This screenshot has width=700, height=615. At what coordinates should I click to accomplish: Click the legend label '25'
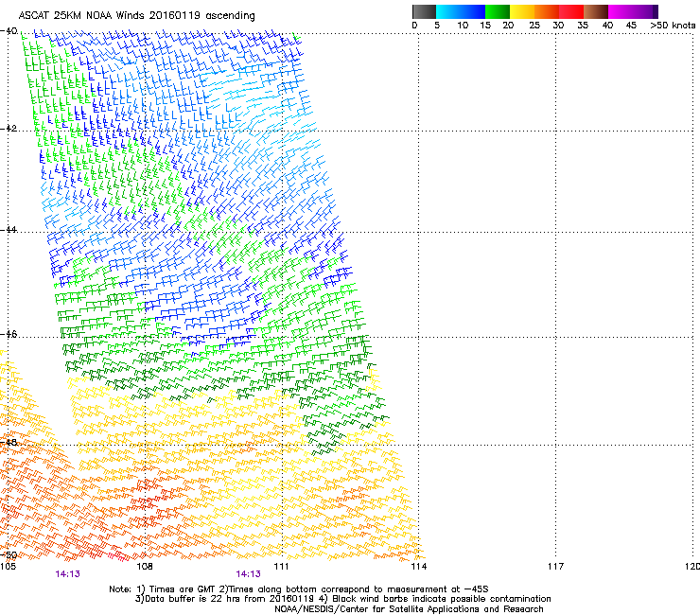point(534,26)
